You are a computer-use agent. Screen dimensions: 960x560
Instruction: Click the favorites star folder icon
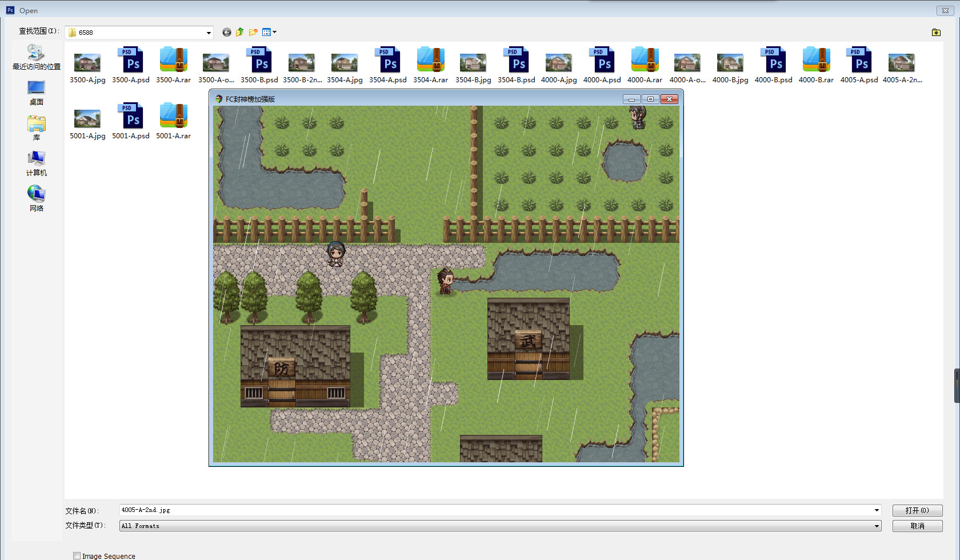point(936,33)
